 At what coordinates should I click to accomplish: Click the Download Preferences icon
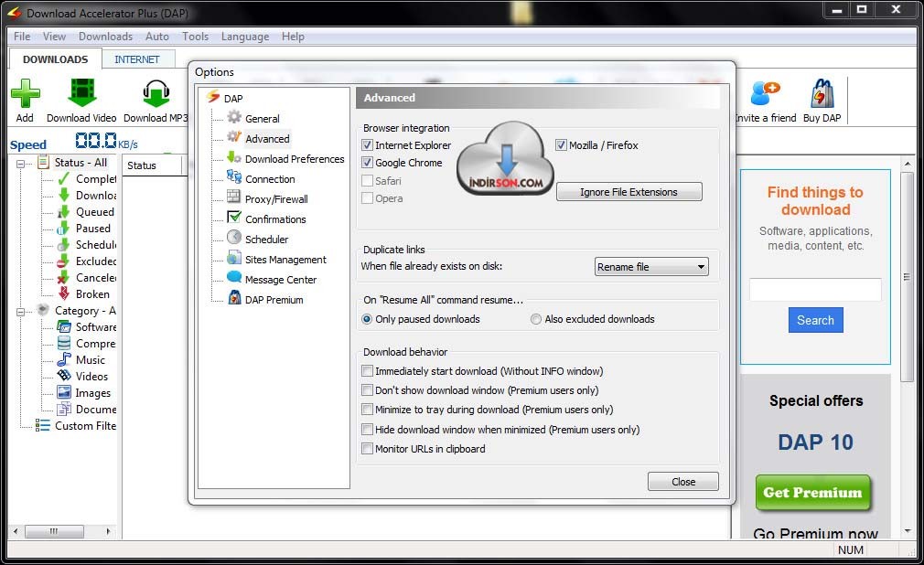[x=234, y=158]
